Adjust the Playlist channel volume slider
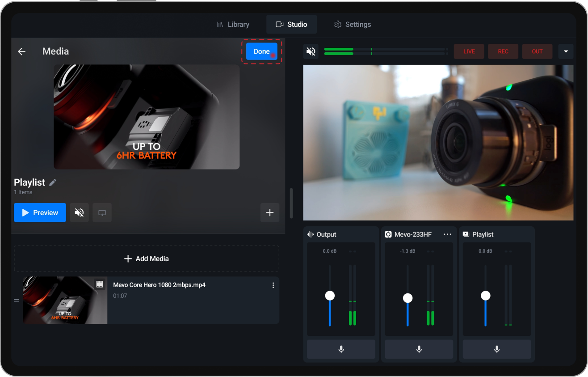The height and width of the screenshot is (377, 588). 486,295
